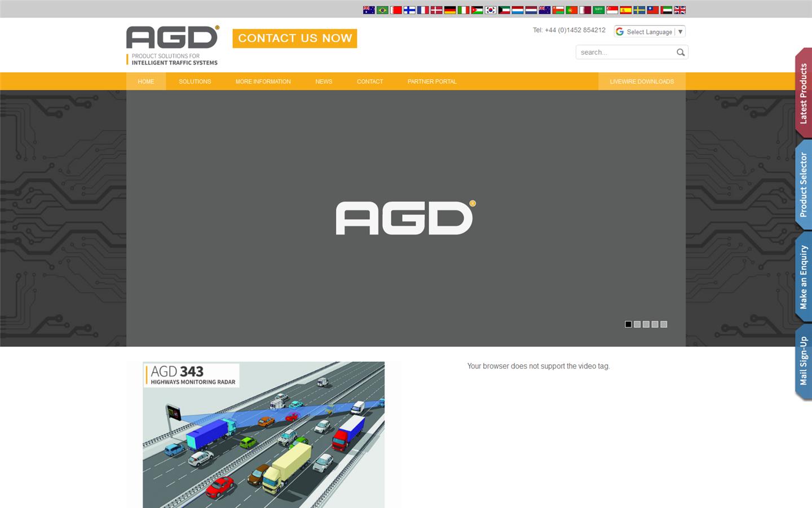Choose the Spanish flag
Viewport: 812px width, 508px height.
626,10
